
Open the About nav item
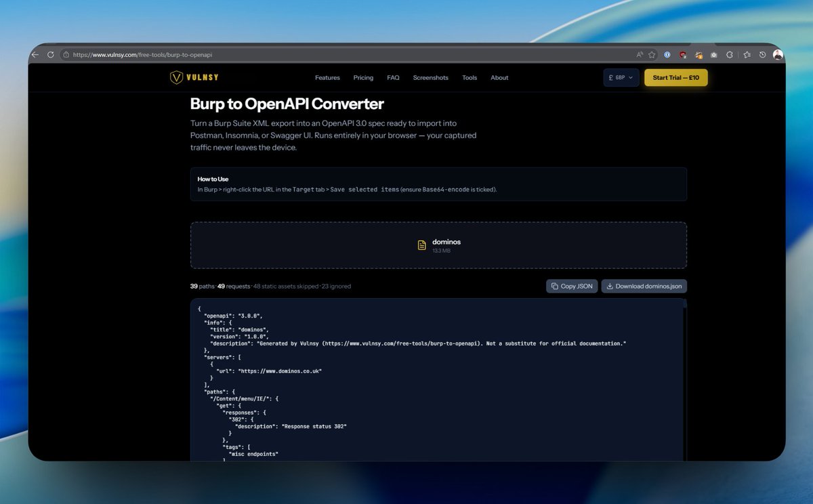click(x=499, y=78)
